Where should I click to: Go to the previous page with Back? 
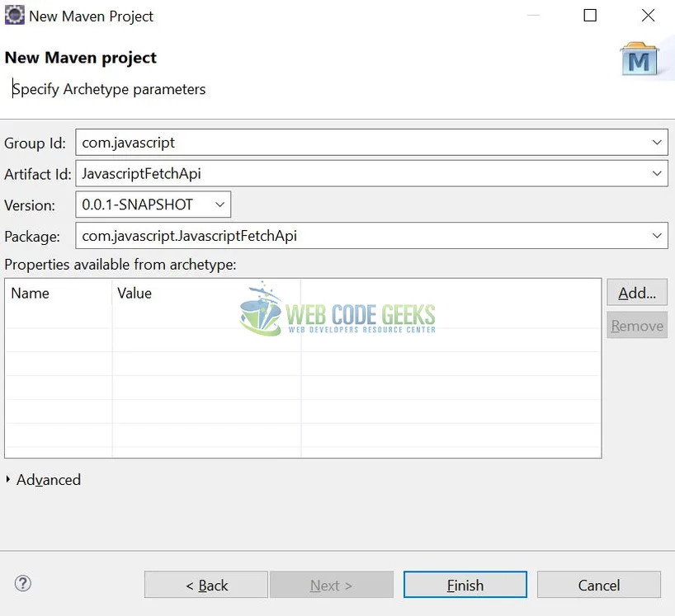(x=206, y=585)
